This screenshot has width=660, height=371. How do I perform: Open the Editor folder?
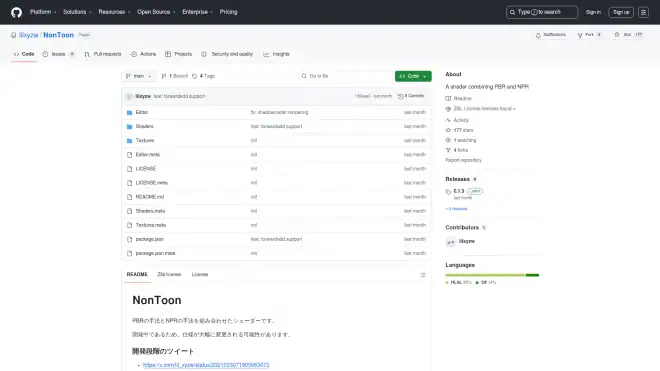click(142, 112)
